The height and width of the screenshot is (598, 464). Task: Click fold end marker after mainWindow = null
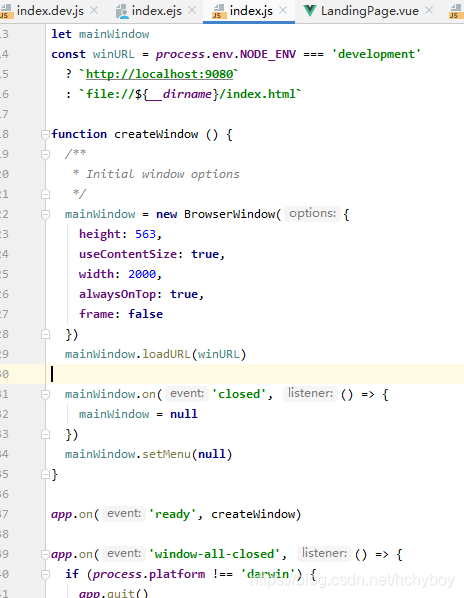click(x=45, y=434)
